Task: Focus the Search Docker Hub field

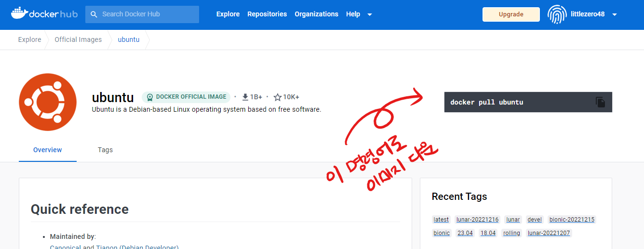Action: (142, 14)
